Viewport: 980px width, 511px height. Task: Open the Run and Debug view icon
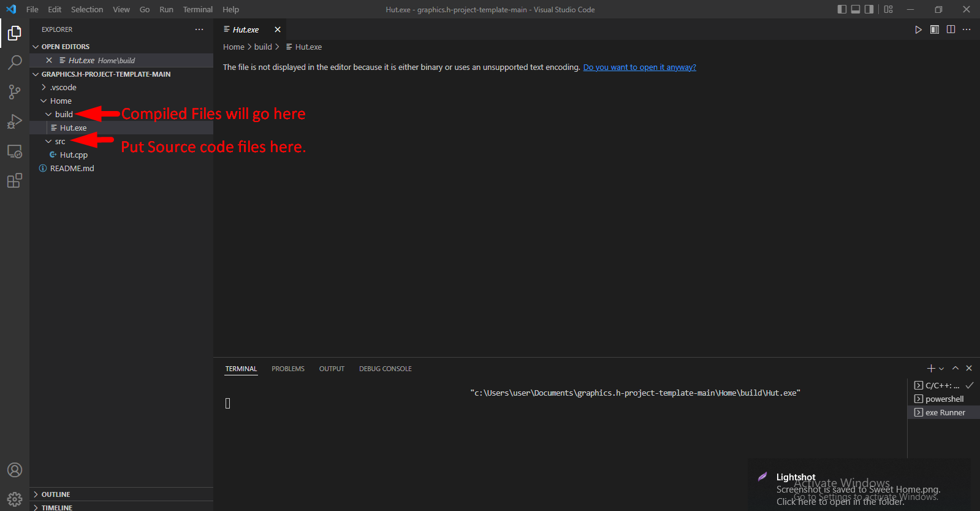15,121
